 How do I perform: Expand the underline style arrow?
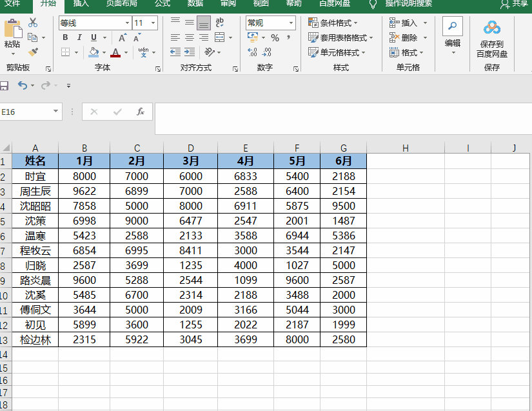coord(105,37)
